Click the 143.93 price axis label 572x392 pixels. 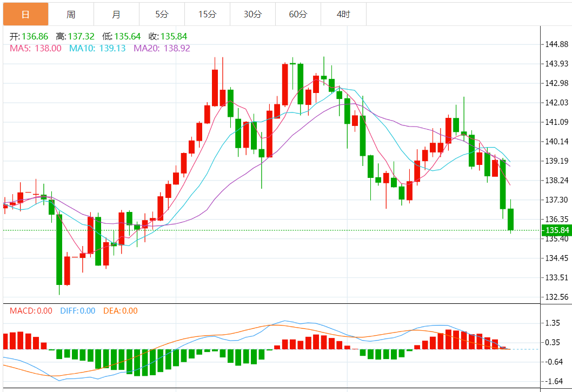[x=557, y=64]
